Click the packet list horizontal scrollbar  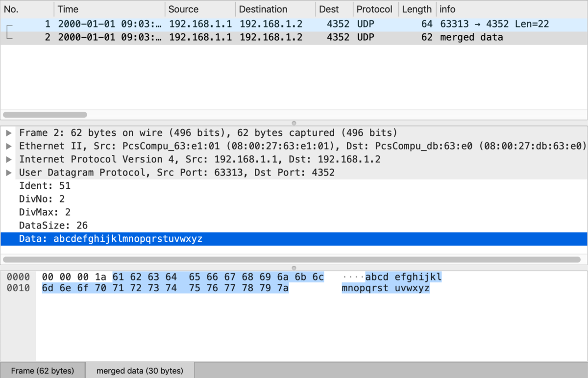[45, 115]
